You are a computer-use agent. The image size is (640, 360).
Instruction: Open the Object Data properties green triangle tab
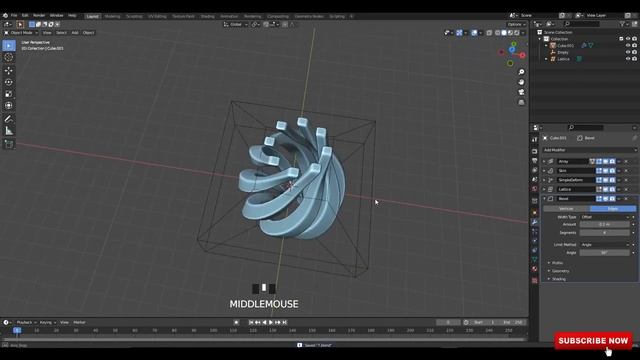click(x=535, y=260)
